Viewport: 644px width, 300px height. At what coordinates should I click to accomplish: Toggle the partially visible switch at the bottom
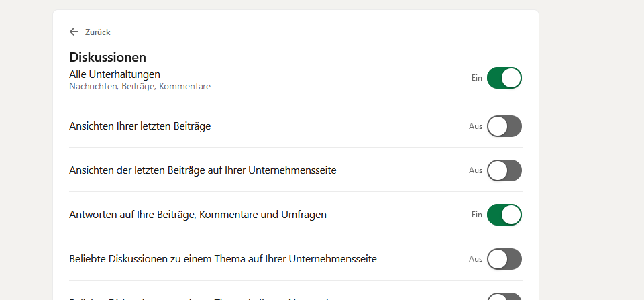[504, 296]
